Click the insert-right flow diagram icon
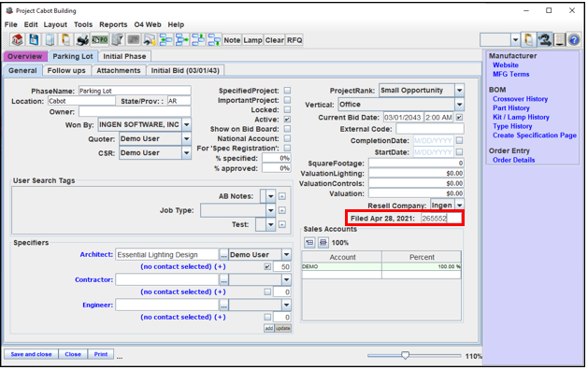The image size is (588, 370). [182, 40]
